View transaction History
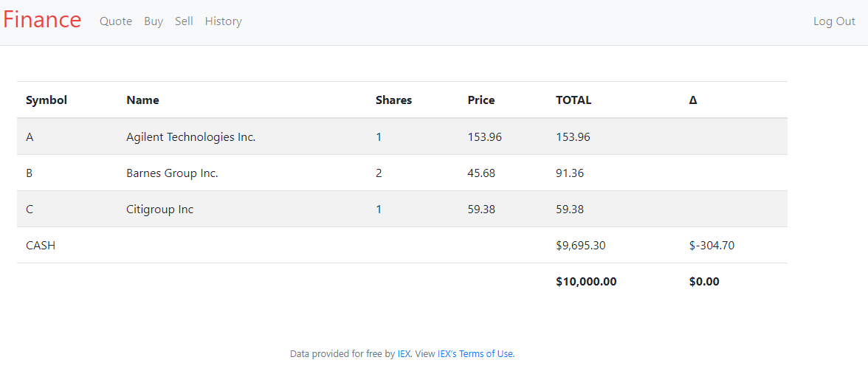 (223, 21)
